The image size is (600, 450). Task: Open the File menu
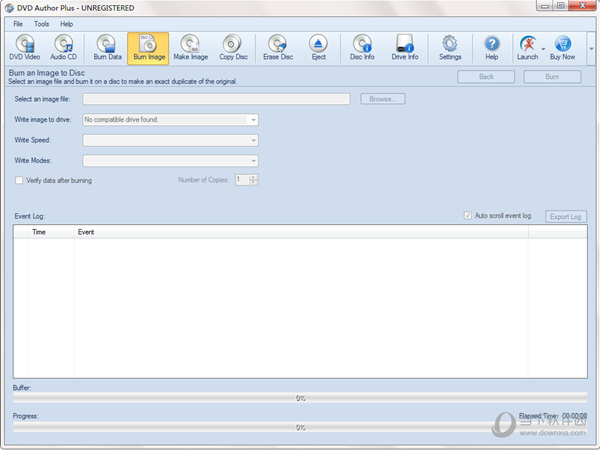(x=18, y=24)
